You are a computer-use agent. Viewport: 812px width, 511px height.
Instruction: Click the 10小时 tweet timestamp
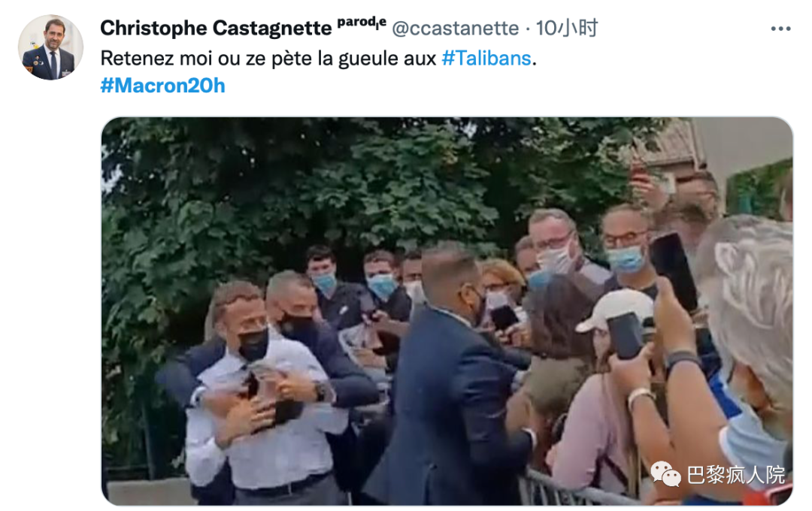click(567, 28)
